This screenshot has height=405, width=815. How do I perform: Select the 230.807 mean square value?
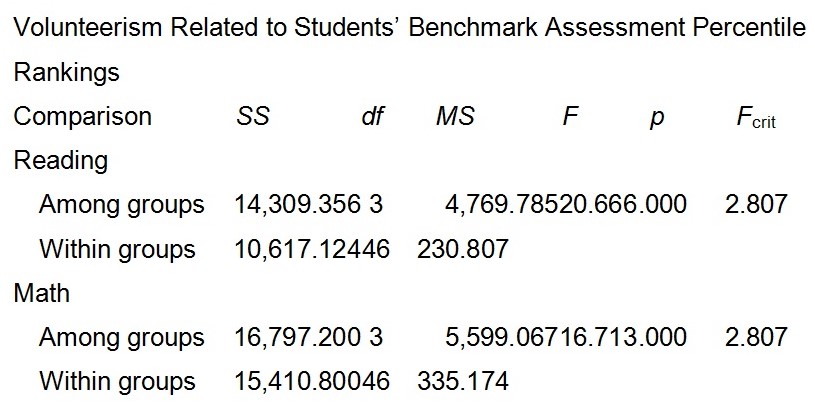click(461, 249)
